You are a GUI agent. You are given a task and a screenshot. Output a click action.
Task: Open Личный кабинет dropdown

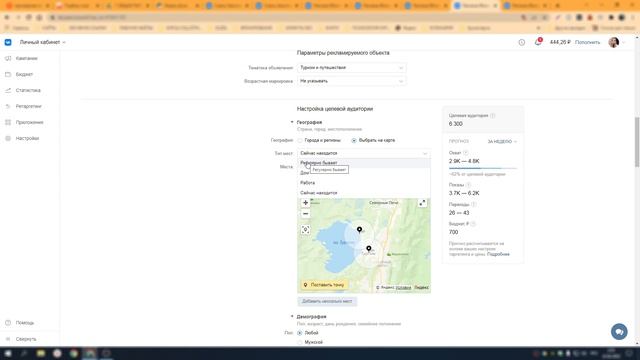[x=42, y=42]
